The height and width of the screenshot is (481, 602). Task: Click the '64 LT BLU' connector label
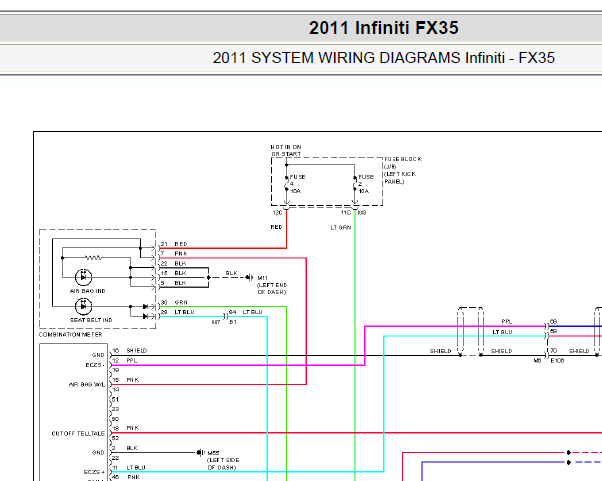tap(246, 312)
